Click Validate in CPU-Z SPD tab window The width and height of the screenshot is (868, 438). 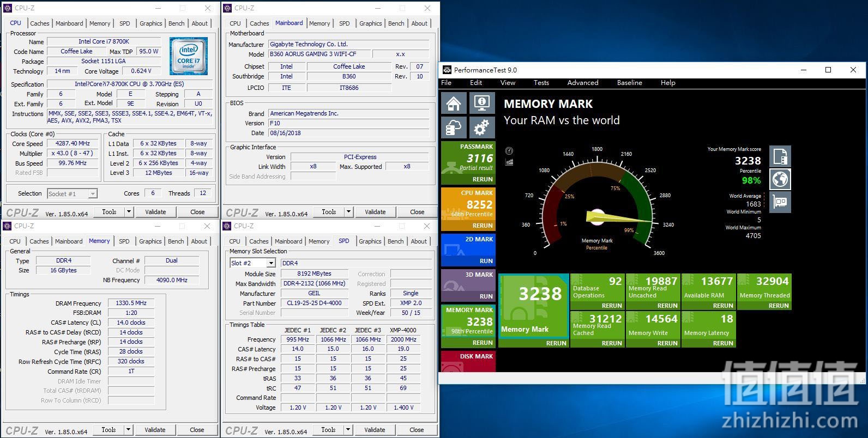(x=375, y=430)
